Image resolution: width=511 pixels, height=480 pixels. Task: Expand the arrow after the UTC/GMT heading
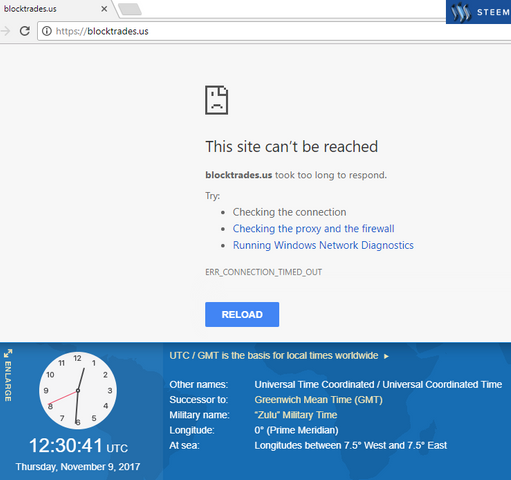coord(386,356)
